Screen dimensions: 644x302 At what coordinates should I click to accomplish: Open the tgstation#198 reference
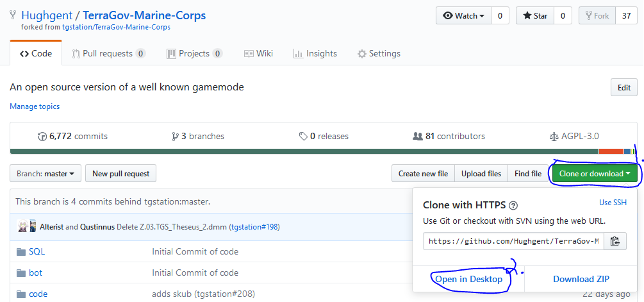254,227
